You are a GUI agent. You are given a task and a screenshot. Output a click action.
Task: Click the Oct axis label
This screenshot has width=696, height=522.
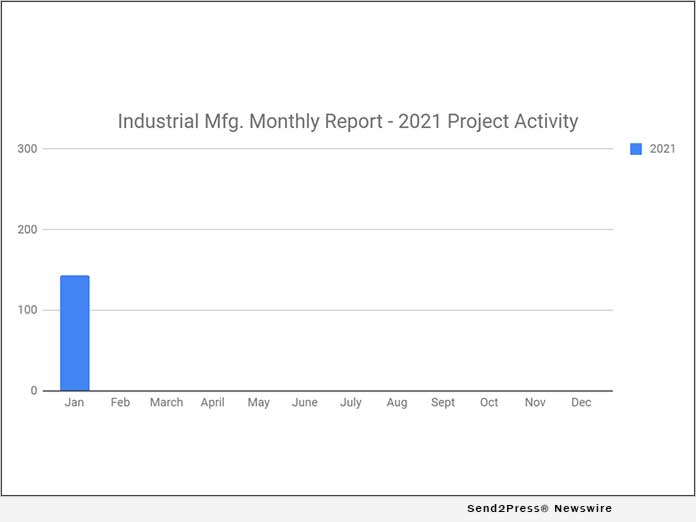[489, 402]
